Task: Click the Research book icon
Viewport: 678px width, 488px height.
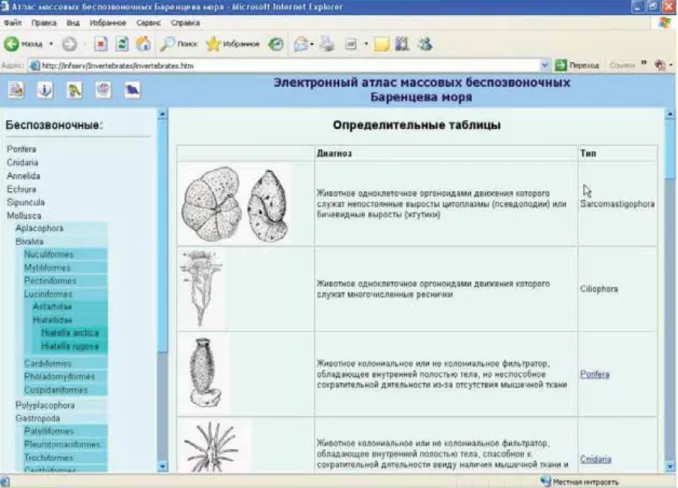Action: 402,44
